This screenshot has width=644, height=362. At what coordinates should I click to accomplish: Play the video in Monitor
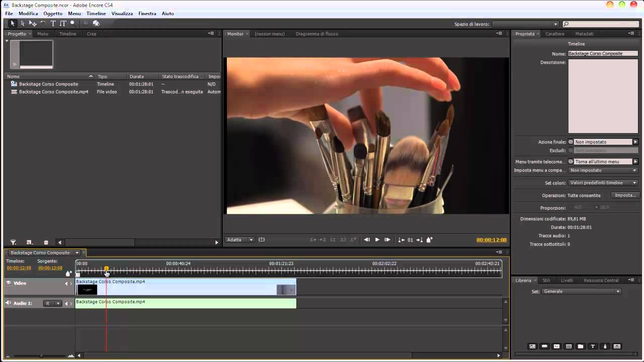click(x=377, y=240)
